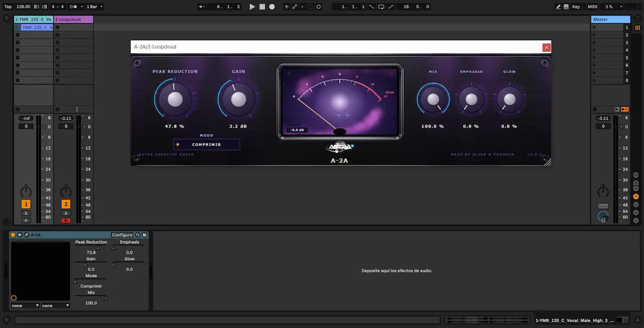This screenshot has height=328, width=644.
Task: Enable MIDI arrangement overdub plus icon
Action: coord(287,7)
